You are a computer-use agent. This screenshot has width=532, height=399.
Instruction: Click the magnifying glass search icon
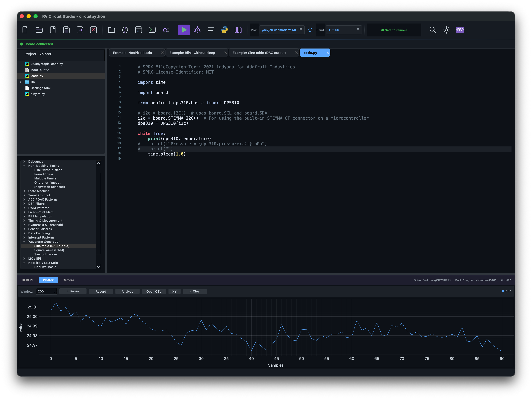click(433, 30)
